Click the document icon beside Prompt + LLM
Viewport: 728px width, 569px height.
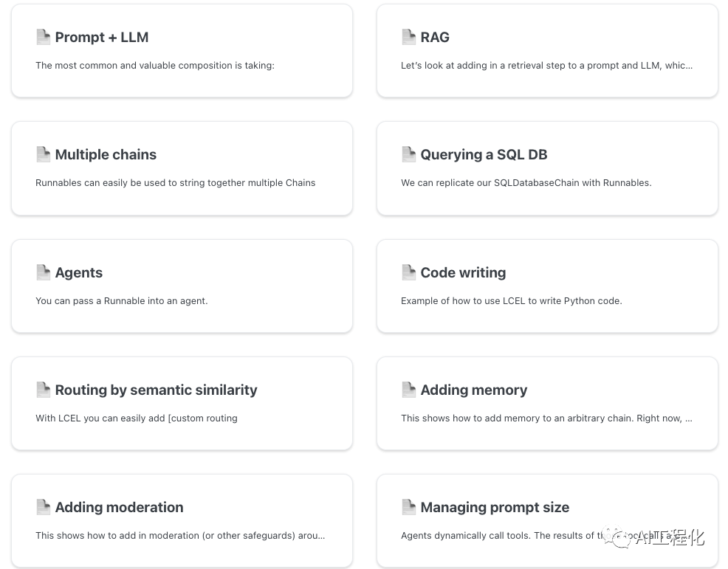pyautogui.click(x=43, y=37)
